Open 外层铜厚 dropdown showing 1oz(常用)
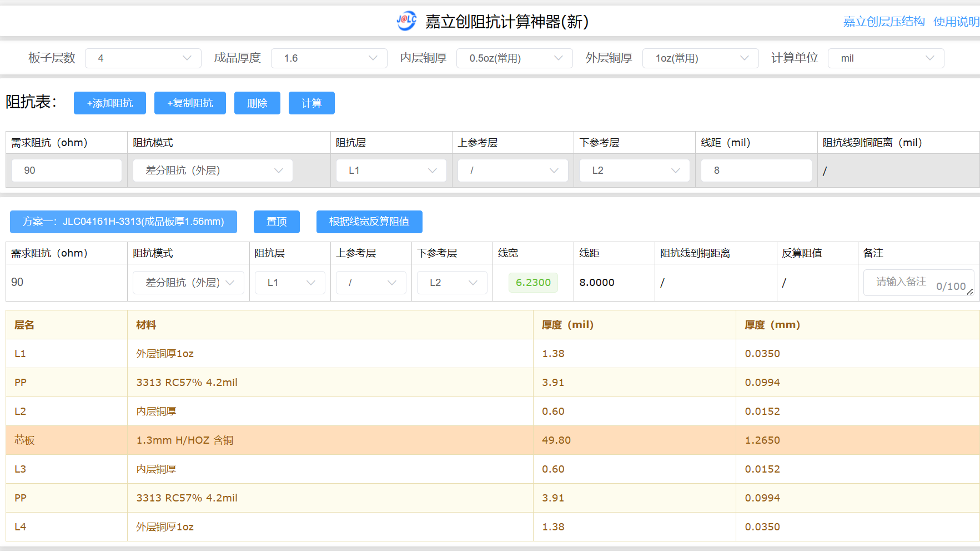Screen dimensions: 980x552 701,58
